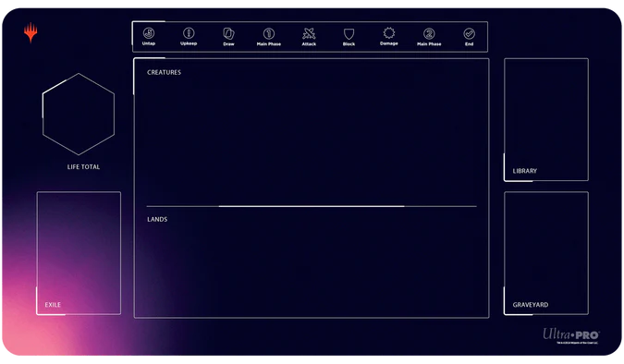Select the Block shield icon
Viewport: 624px width, 364px height.
click(x=349, y=34)
